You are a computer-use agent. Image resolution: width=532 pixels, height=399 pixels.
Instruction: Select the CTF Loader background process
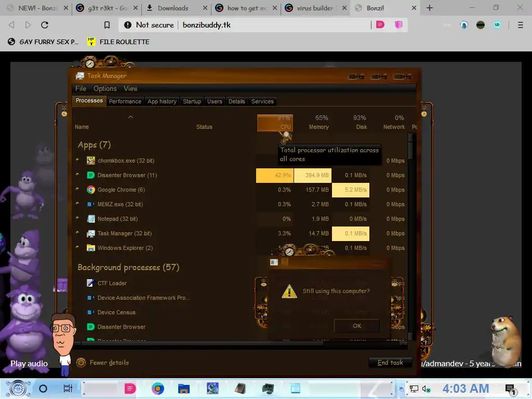pyautogui.click(x=112, y=283)
